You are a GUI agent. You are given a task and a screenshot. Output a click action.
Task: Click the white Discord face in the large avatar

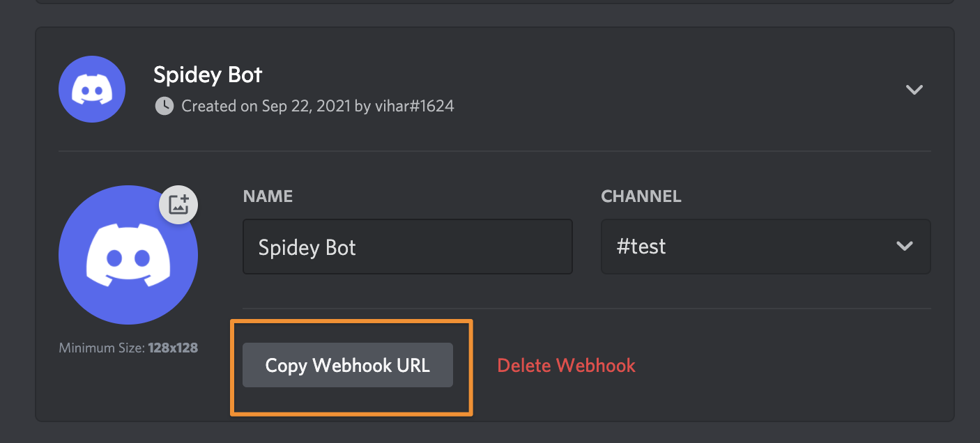coord(128,256)
